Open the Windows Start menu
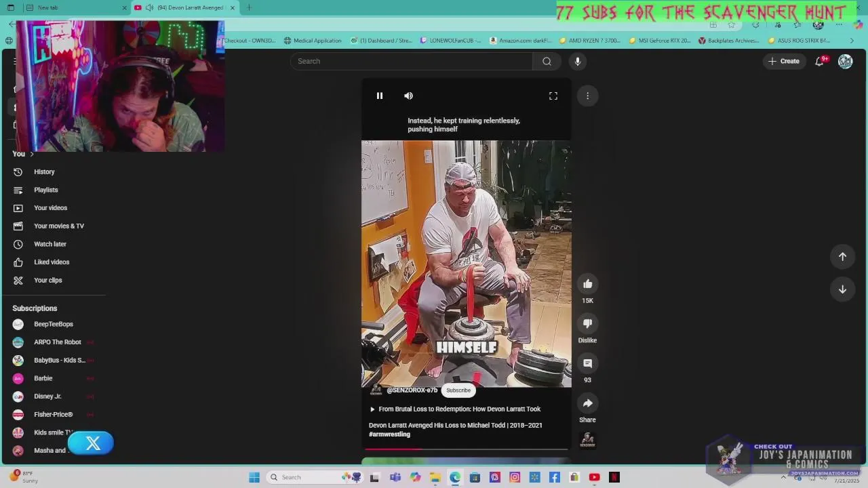This screenshot has height=488, width=868. 254,477
